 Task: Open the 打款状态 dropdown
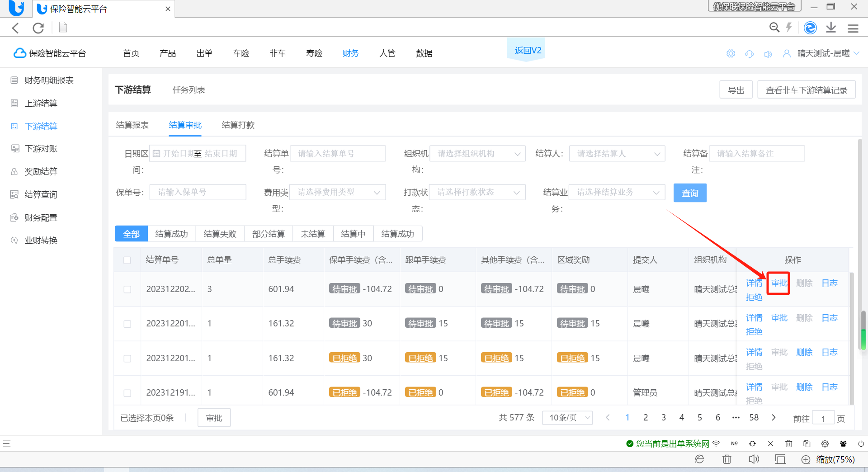pyautogui.click(x=477, y=192)
